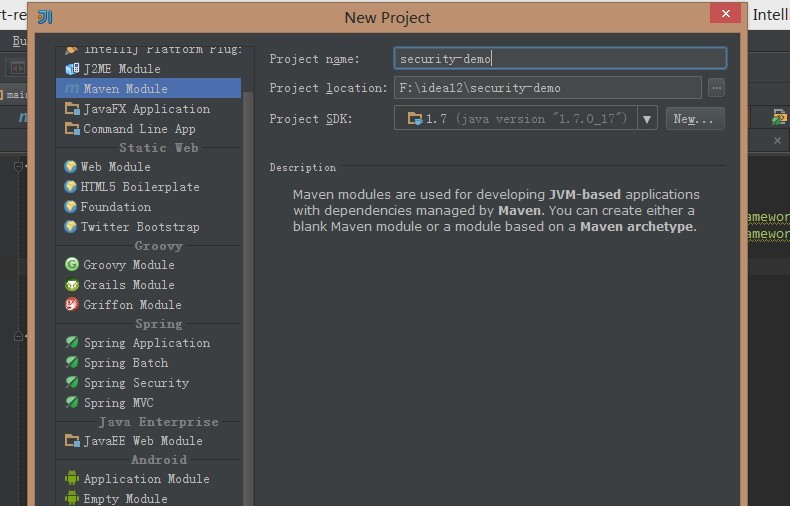Click the JavaEE Web Module icon

[72, 441]
